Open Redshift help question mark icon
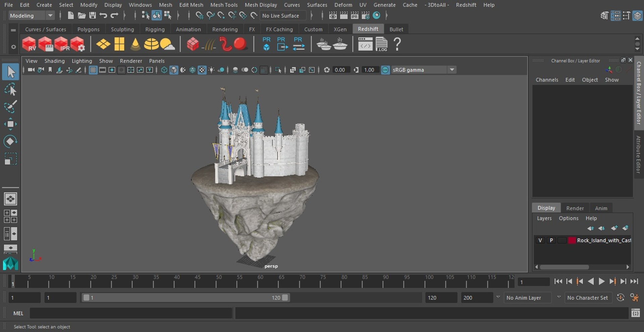This screenshot has width=644, height=332. pos(397,44)
